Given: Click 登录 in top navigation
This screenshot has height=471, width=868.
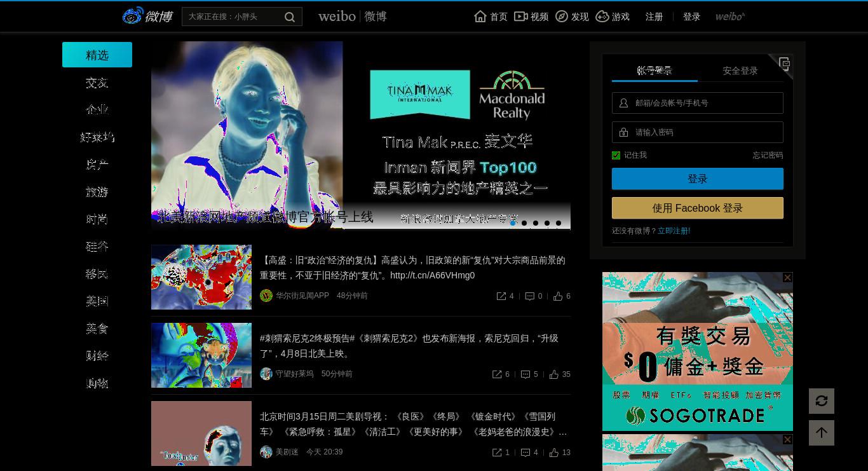Looking at the screenshot, I should (691, 17).
